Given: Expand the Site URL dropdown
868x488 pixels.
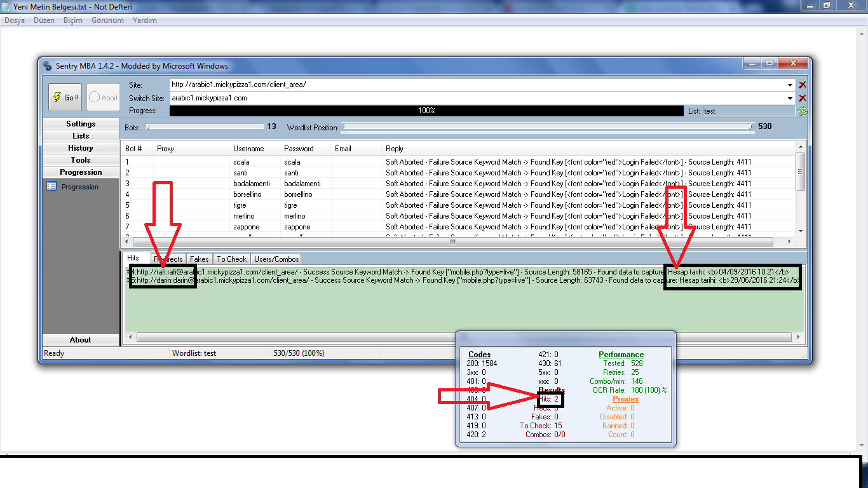Looking at the screenshot, I should point(790,85).
